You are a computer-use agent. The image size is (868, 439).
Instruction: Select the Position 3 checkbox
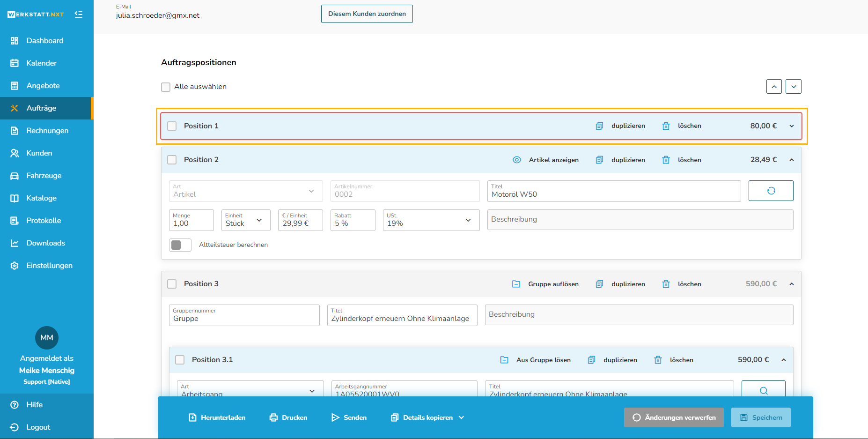[172, 284]
